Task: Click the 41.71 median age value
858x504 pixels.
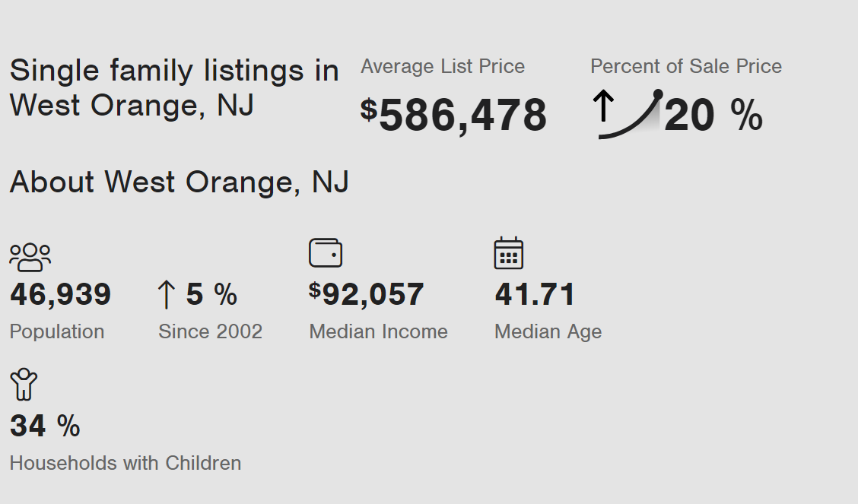Action: (x=535, y=294)
